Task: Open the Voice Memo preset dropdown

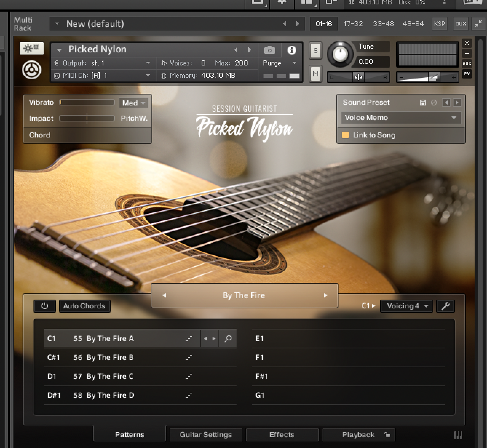Action: (x=401, y=118)
